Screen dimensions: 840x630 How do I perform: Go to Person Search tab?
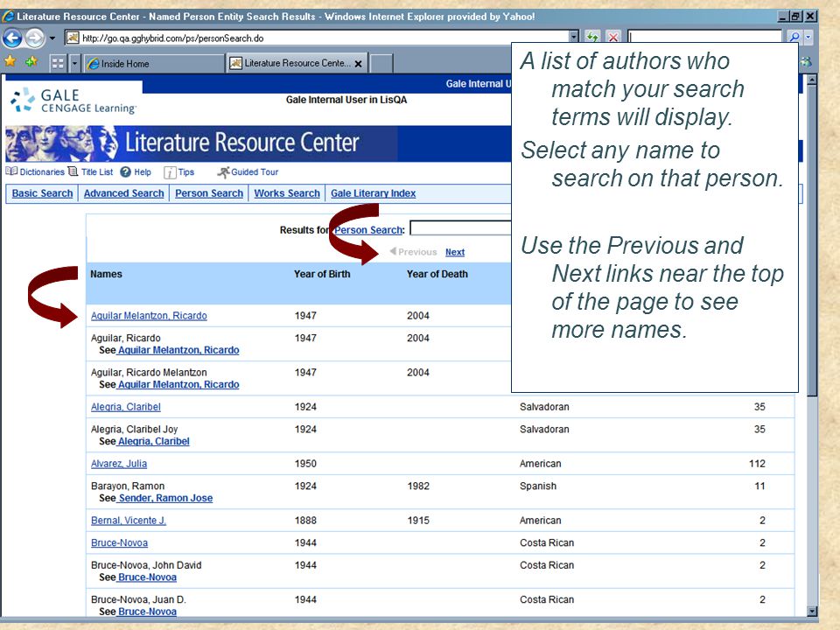[x=209, y=193]
